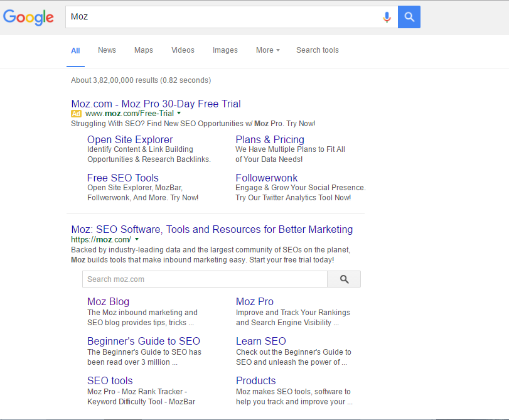Open Moz Pro 30-Day Free Trial ad link

pos(156,104)
